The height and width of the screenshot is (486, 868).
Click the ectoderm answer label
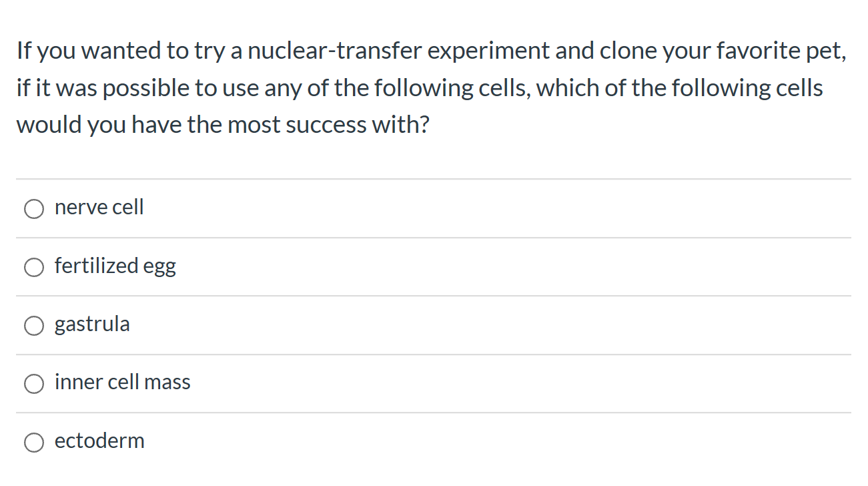(99, 441)
